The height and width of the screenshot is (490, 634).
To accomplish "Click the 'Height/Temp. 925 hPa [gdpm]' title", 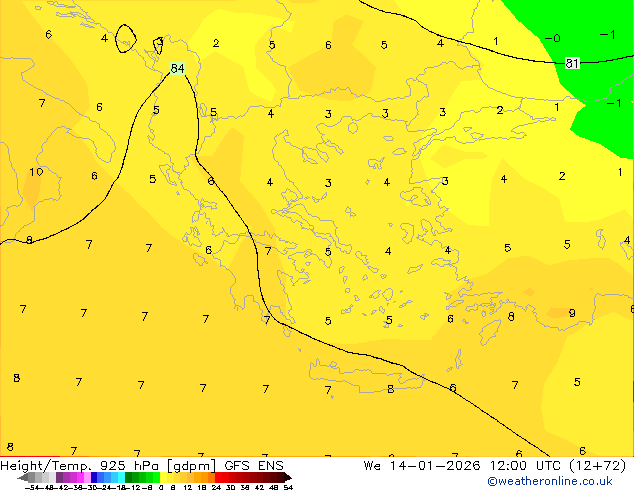I will click(x=108, y=466).
